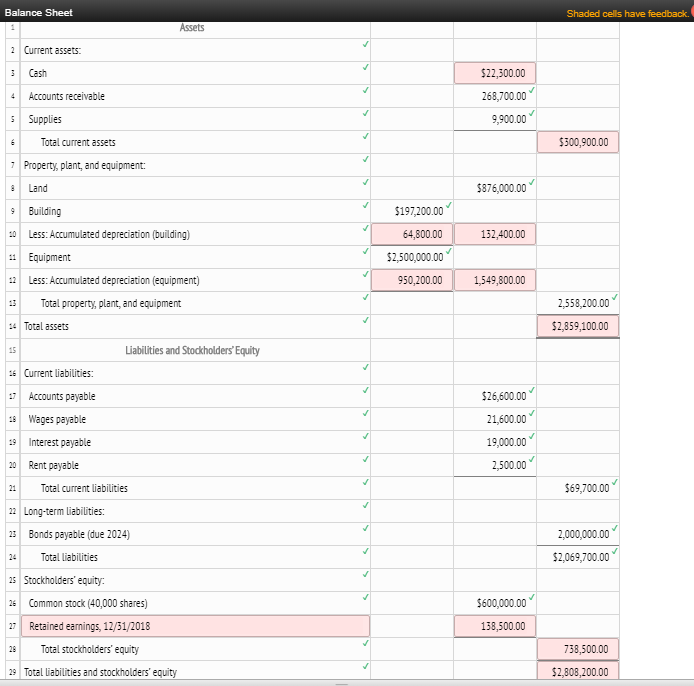The width and height of the screenshot is (694, 686).
Task: Select Total current liabilities $69,700.00
Action: [x=578, y=488]
